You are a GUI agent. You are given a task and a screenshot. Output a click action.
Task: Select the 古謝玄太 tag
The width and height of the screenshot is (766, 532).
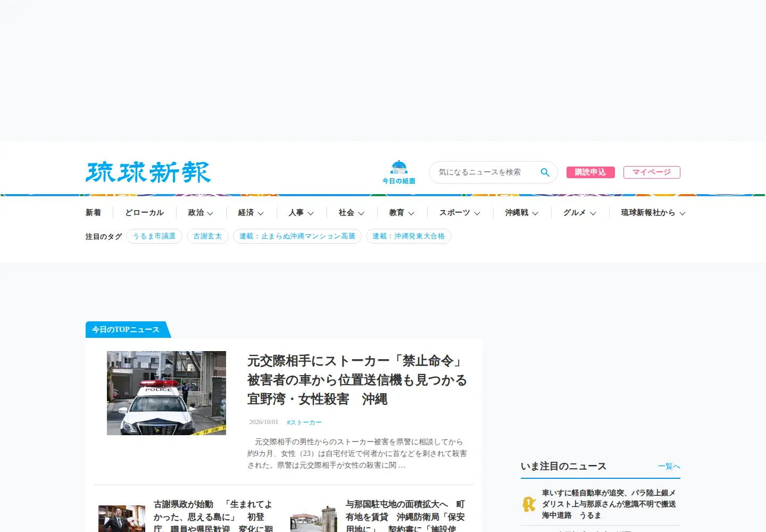(207, 236)
